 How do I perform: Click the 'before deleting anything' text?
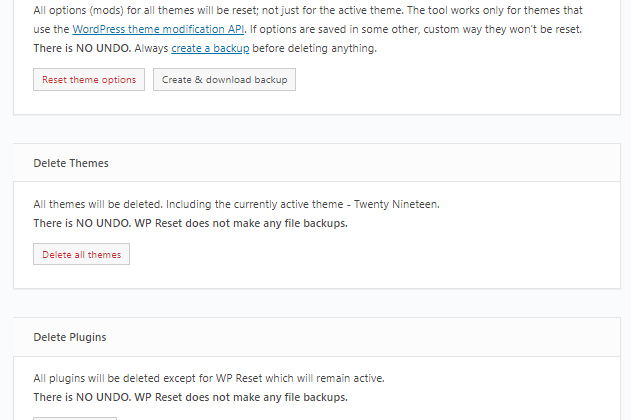[314, 48]
